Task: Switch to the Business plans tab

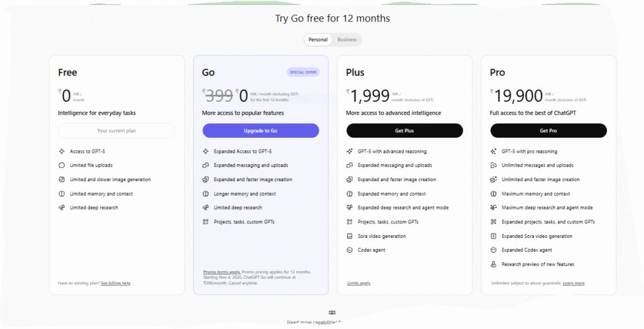Action: (347, 40)
